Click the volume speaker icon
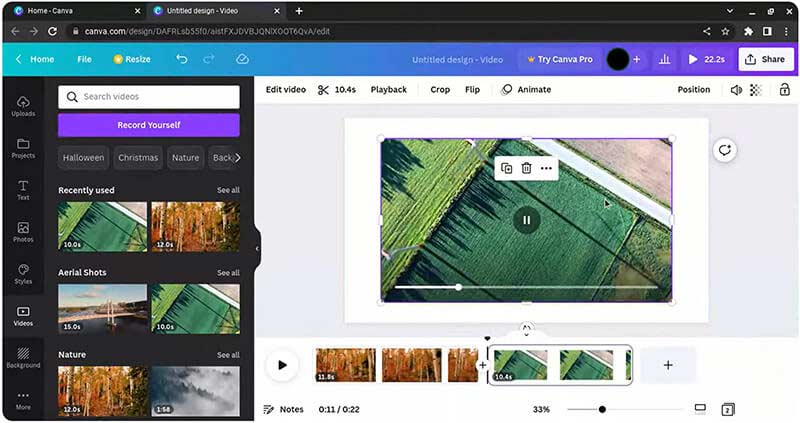This screenshot has height=423, width=800. (736, 89)
